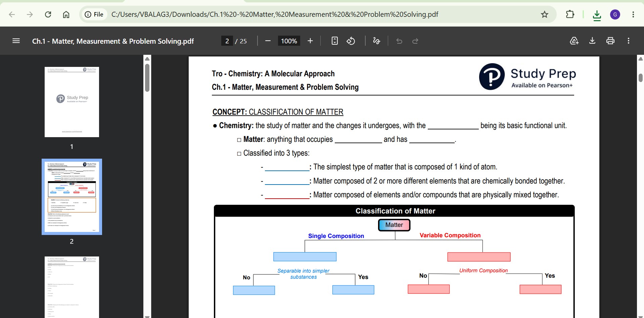The width and height of the screenshot is (644, 318).
Task: Click the 'CONCEPT: CLASSIFICATION OF MATTER' heading
Action: [x=278, y=112]
